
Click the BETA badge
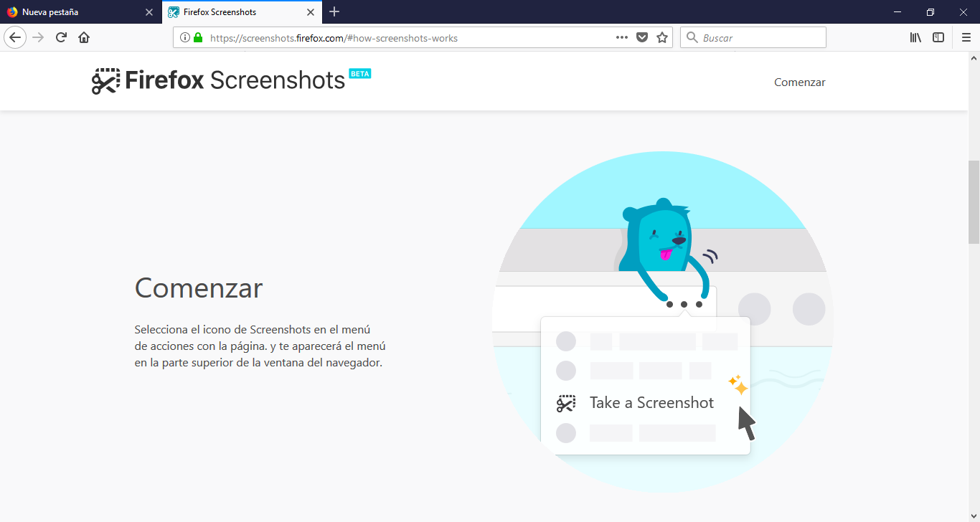click(x=360, y=73)
